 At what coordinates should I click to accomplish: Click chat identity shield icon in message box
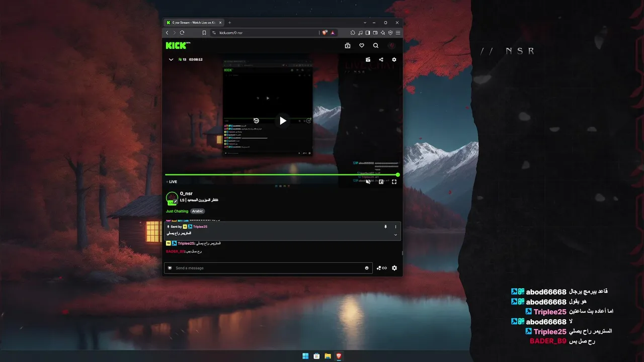click(170, 268)
